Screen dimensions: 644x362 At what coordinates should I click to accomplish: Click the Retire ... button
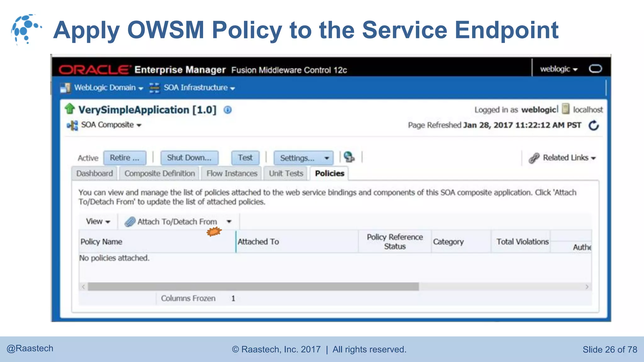pyautogui.click(x=125, y=158)
